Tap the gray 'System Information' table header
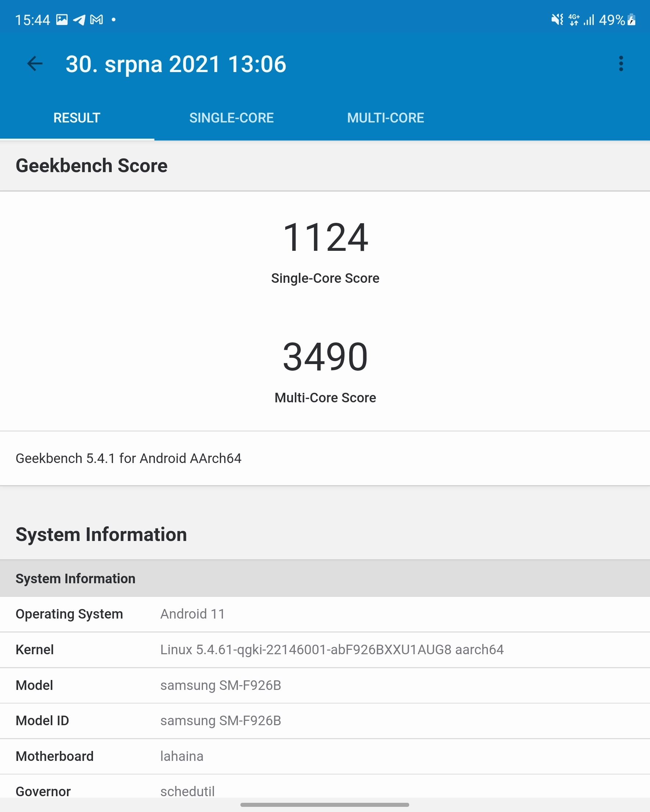Screen dimensions: 650x812 click(325, 578)
